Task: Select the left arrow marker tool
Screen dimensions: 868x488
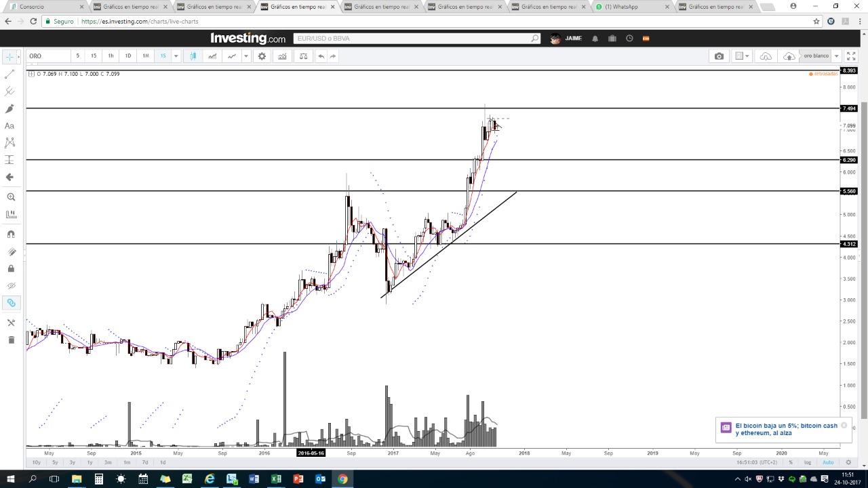Action: pos(9,177)
